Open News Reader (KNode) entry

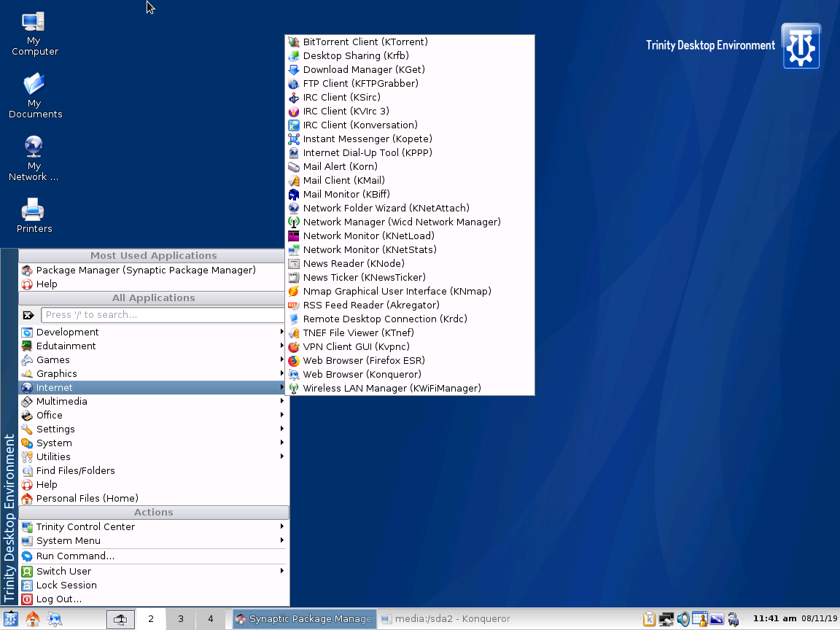click(x=410, y=263)
